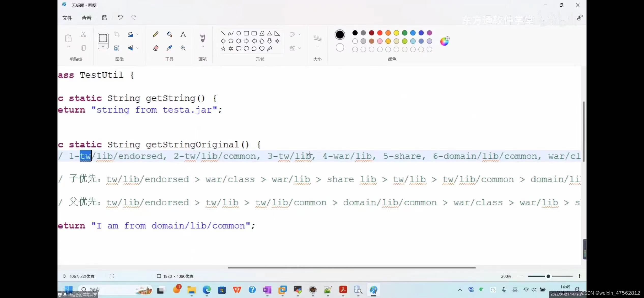Viewport: 644px width, 298px height.
Task: Expand the rotate options dropdown
Action: (x=137, y=34)
